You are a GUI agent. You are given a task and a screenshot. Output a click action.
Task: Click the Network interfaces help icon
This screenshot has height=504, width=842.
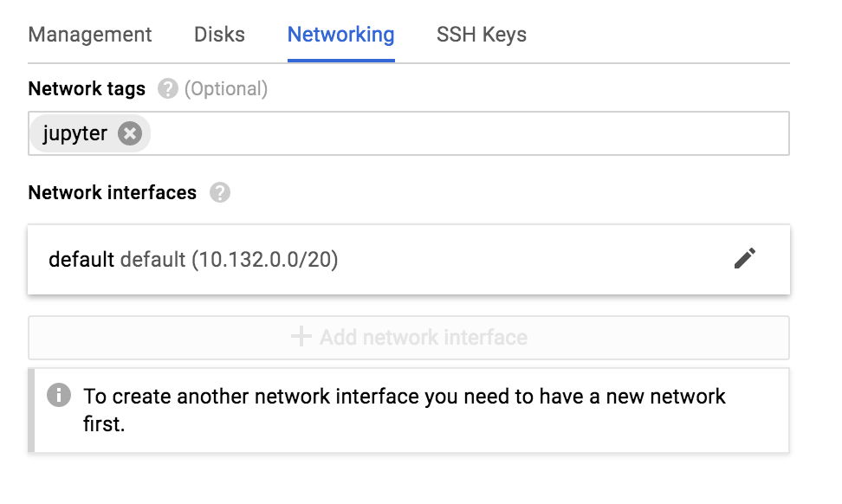pyautogui.click(x=220, y=192)
